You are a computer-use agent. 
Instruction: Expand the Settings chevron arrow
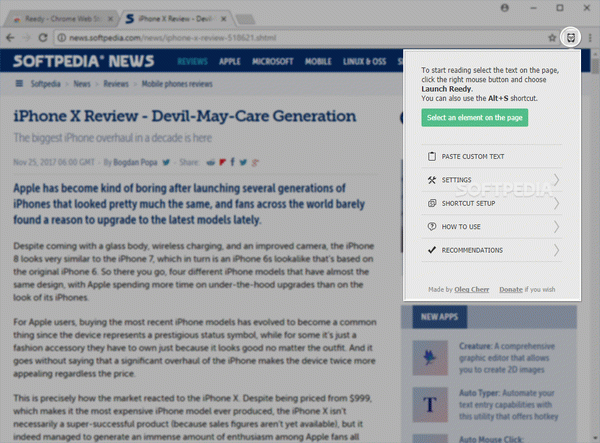(x=556, y=180)
